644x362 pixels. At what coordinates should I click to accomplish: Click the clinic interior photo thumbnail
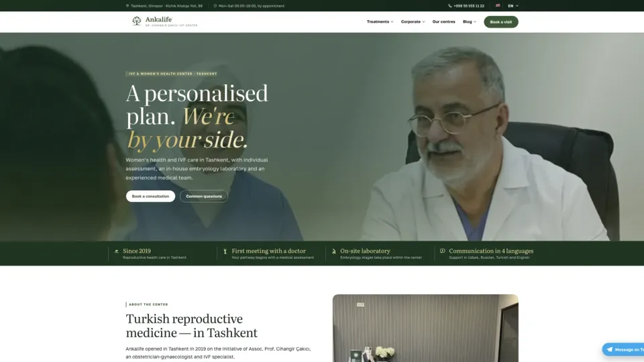pyautogui.click(x=425, y=328)
